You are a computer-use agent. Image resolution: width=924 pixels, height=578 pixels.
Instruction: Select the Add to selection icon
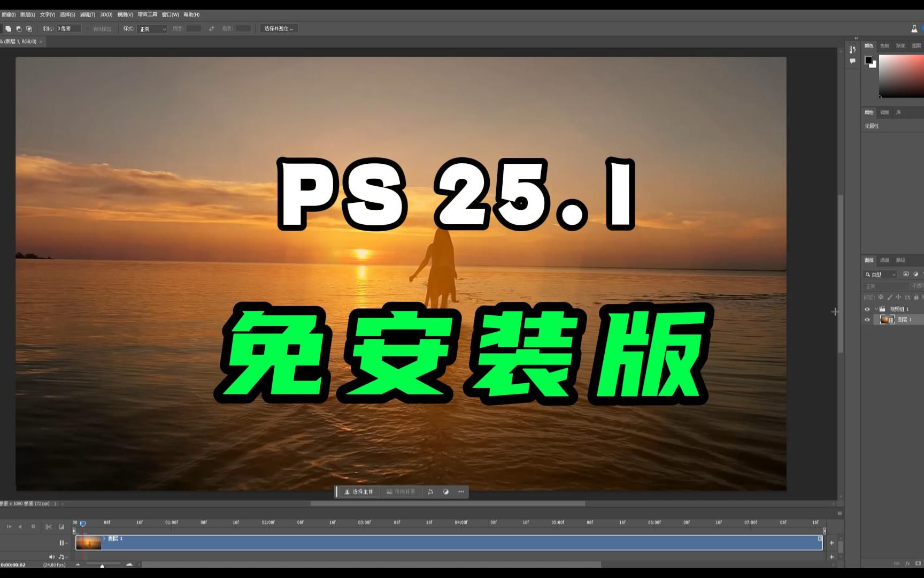coord(8,28)
